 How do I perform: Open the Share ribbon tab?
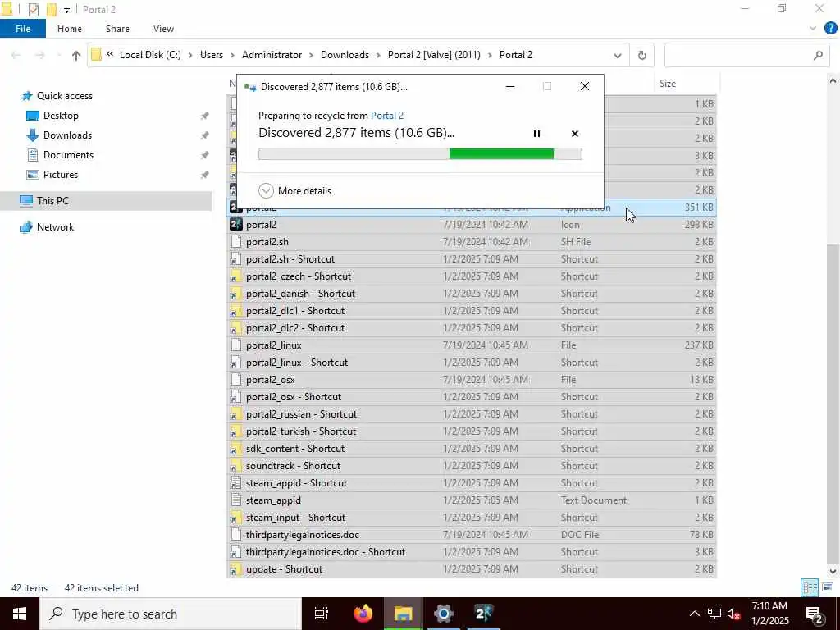pyautogui.click(x=117, y=29)
